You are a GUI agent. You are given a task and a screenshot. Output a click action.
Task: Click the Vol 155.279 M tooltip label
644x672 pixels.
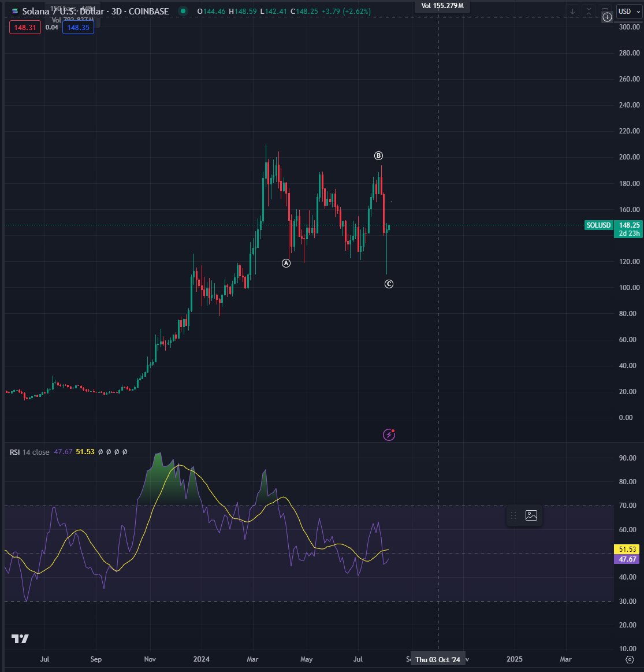(442, 6)
